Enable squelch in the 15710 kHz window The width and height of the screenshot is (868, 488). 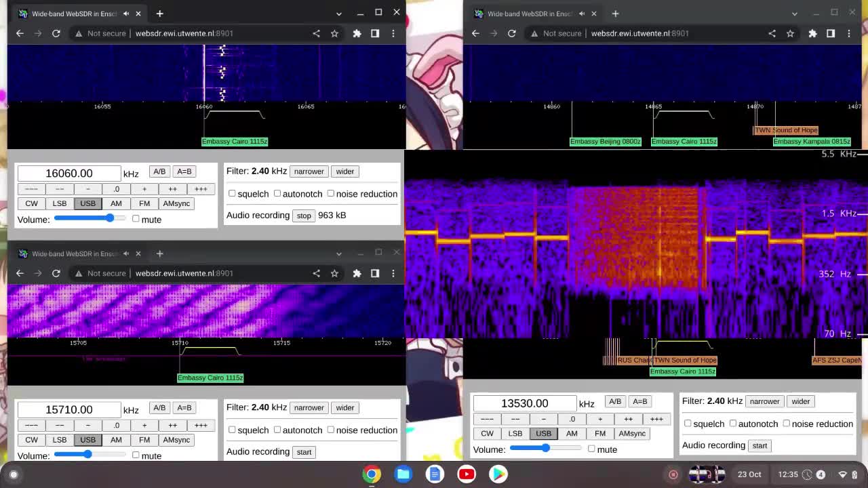[x=232, y=430]
